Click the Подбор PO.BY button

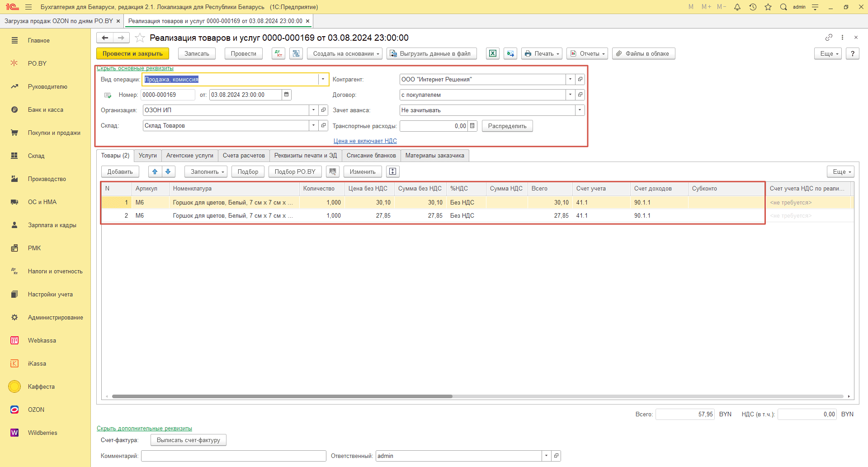click(x=295, y=172)
